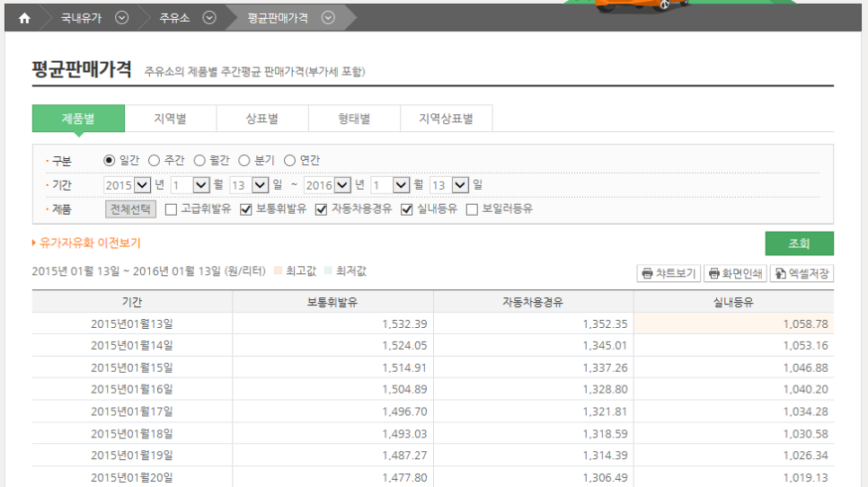This screenshot has width=868, height=487.
Task: Select the 연간 radio button
Action: click(x=289, y=161)
